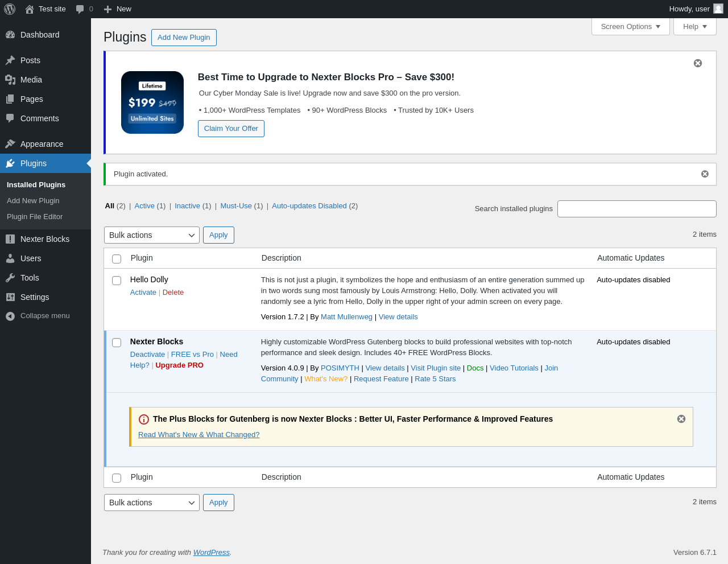
Task: Show All plugins filter
Action: tap(110, 206)
